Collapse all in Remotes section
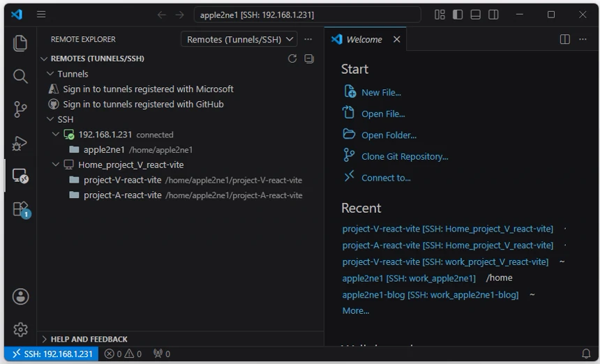Screen dimensions: 600x364 coord(309,59)
